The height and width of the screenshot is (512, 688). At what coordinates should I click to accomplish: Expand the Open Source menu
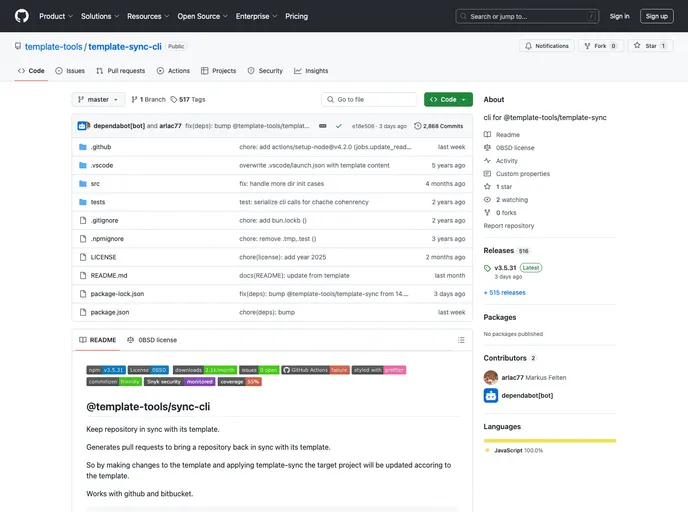pyautogui.click(x=202, y=16)
